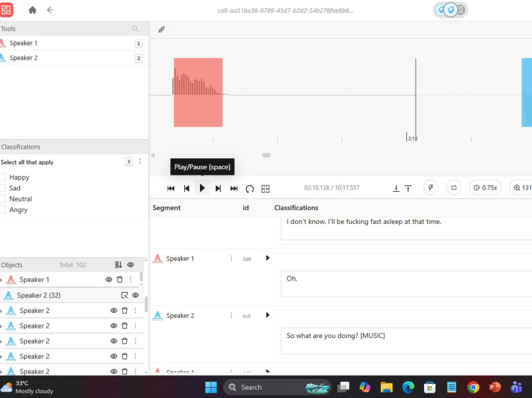Toggle visibility of third Speaker 2 object

[x=114, y=341]
